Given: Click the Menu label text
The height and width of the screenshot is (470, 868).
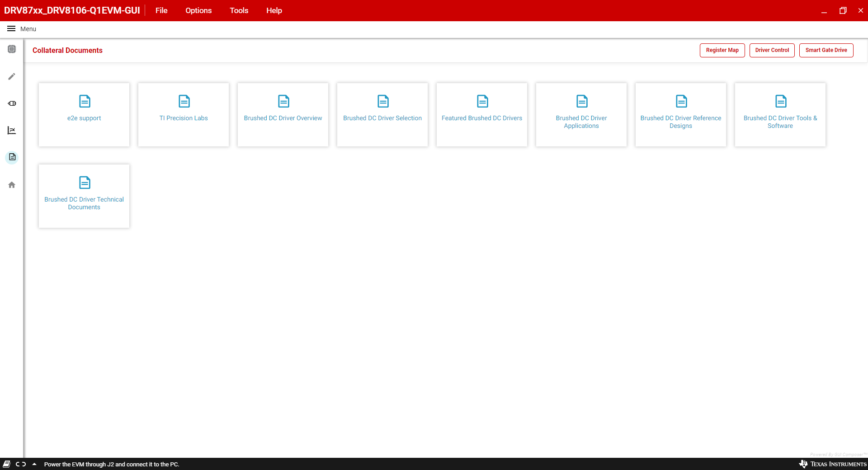Looking at the screenshot, I should coord(28,29).
